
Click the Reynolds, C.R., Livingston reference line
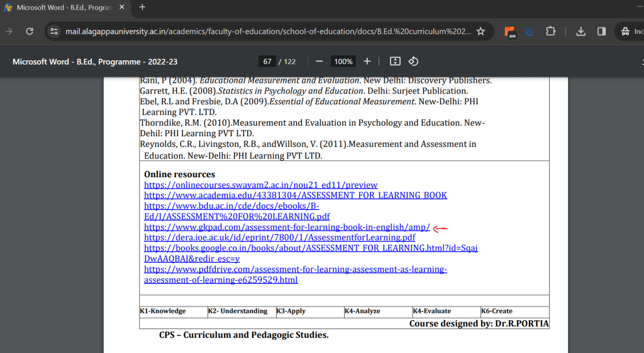tap(308, 149)
